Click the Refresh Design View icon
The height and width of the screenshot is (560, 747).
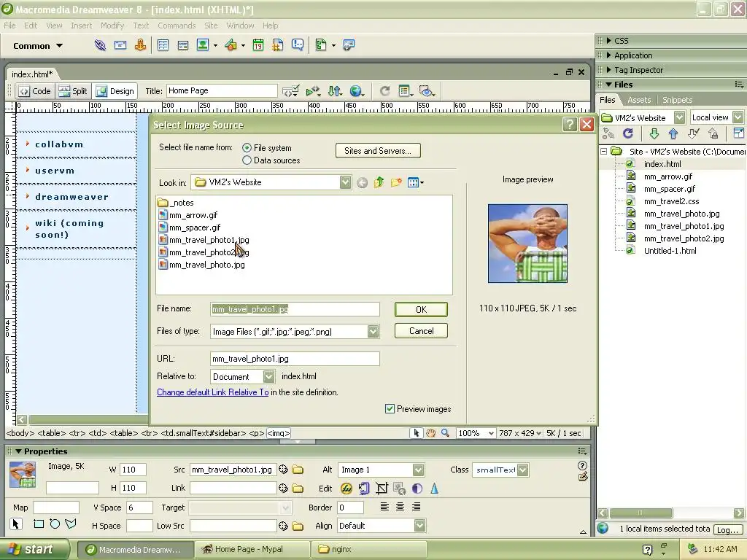[384, 91]
